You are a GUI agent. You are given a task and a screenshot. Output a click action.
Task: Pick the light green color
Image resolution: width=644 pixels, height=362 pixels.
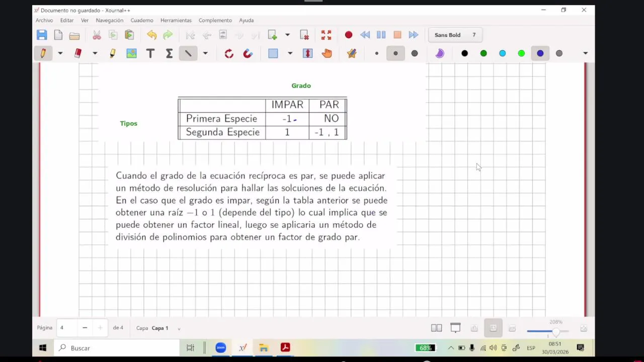521,53
